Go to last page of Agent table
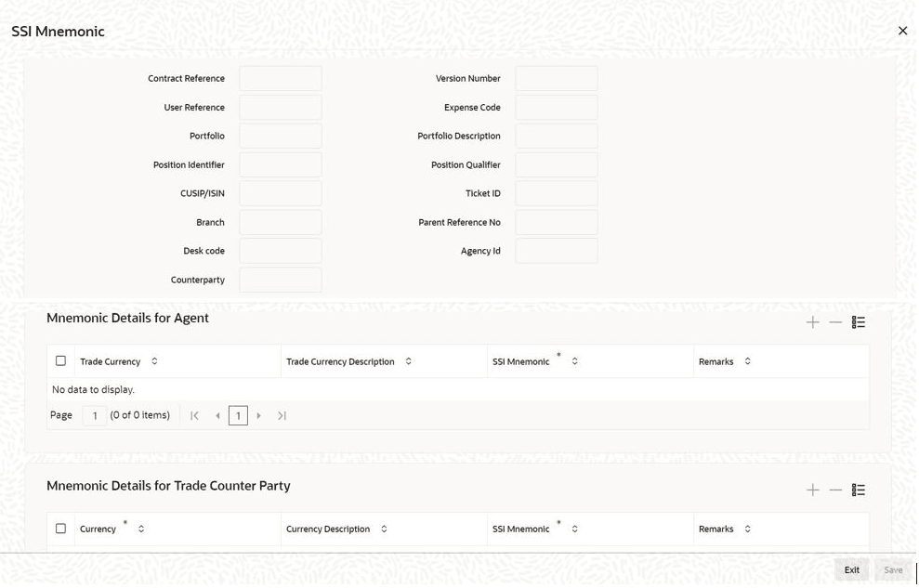The image size is (919, 588). 282,415
